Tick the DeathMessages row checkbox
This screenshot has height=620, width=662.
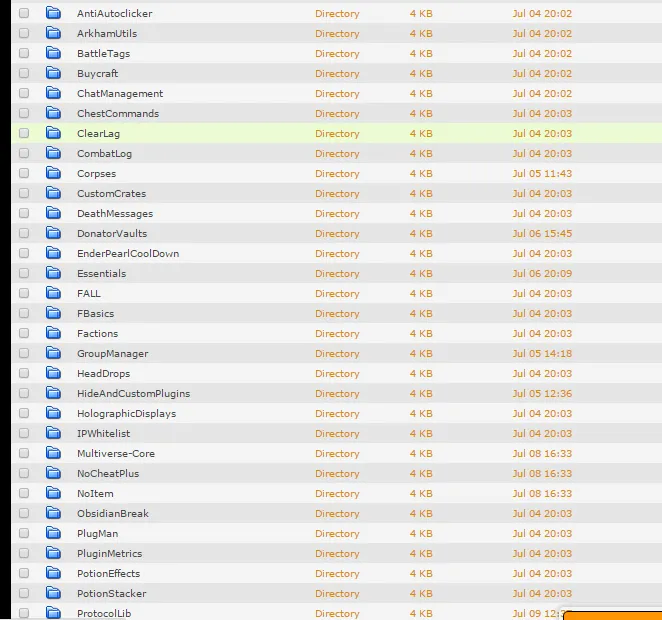tap(24, 213)
